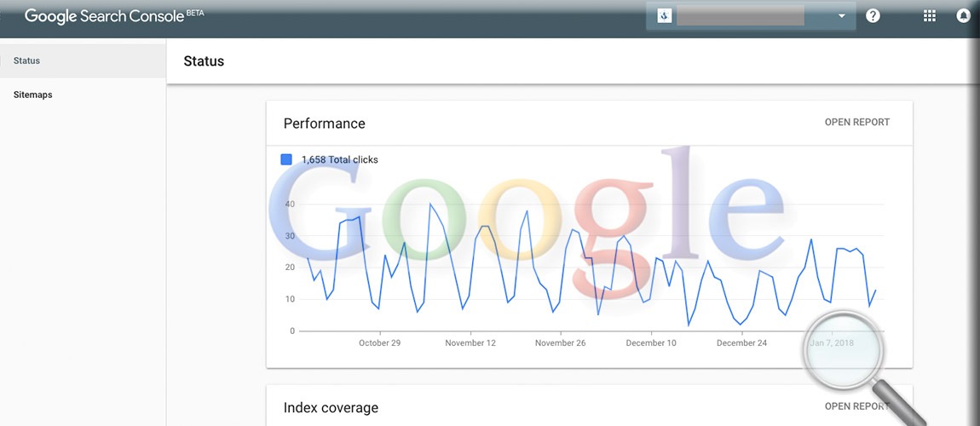The image size is (980, 426).
Task: Click the greyed-out property name field
Action: pyautogui.click(x=740, y=15)
